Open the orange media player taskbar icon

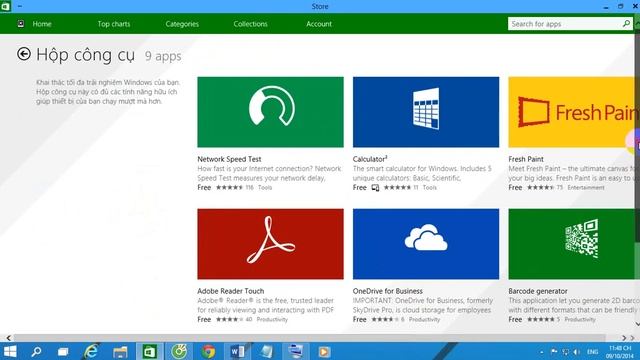pyautogui.click(x=324, y=351)
